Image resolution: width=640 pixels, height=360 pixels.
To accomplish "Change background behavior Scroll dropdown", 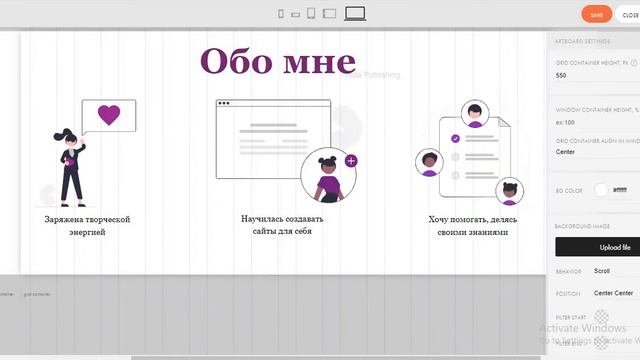I will pyautogui.click(x=616, y=271).
